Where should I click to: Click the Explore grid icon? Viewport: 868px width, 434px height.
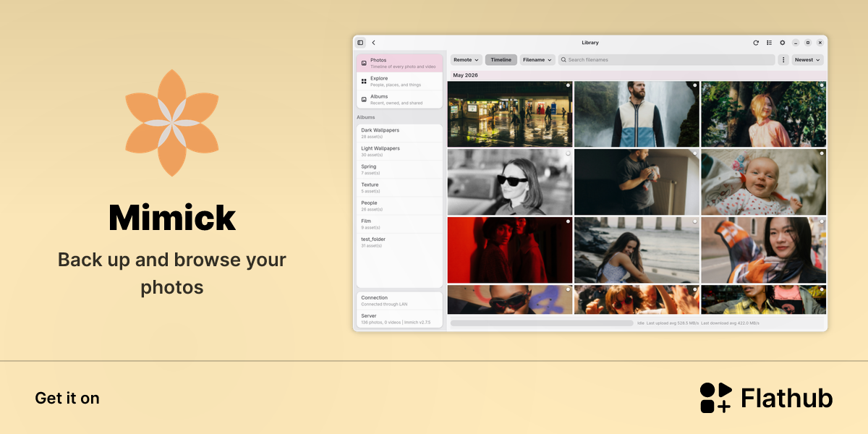click(364, 81)
